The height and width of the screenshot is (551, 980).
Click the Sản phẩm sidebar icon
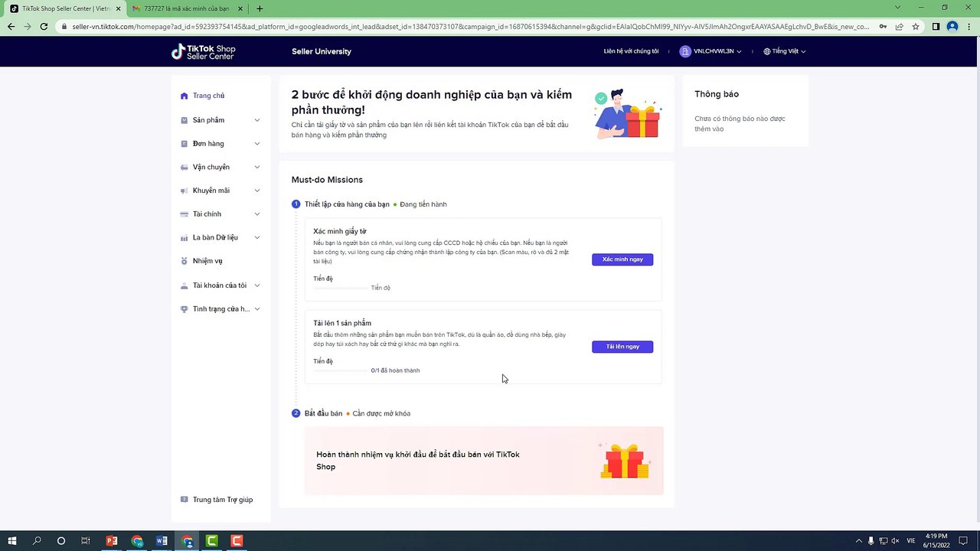(x=184, y=120)
